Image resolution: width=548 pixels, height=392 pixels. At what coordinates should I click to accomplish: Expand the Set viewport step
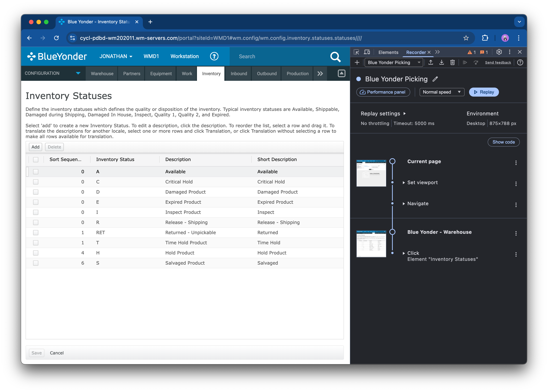(x=404, y=183)
